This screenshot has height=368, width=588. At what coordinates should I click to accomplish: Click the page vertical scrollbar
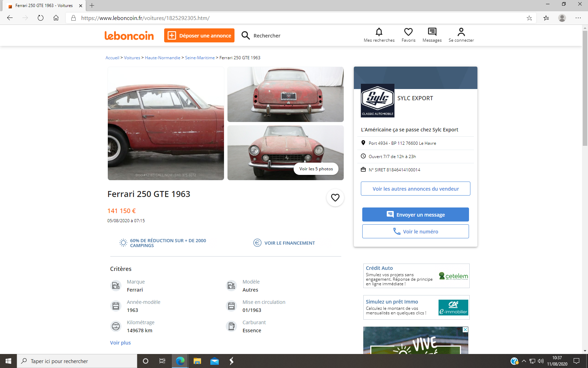585,88
